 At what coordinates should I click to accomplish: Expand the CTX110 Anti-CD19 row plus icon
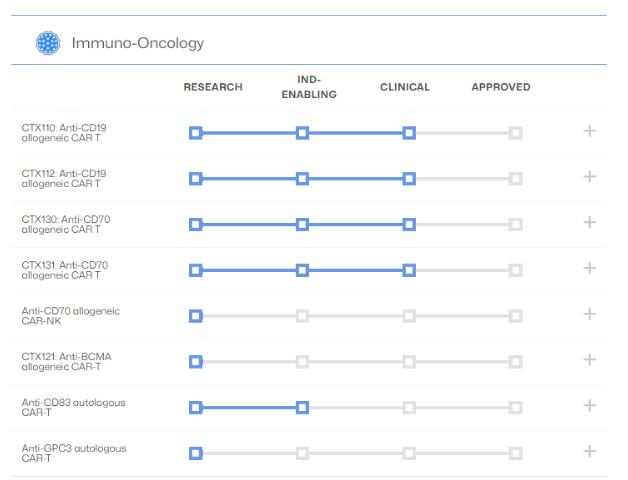590,131
